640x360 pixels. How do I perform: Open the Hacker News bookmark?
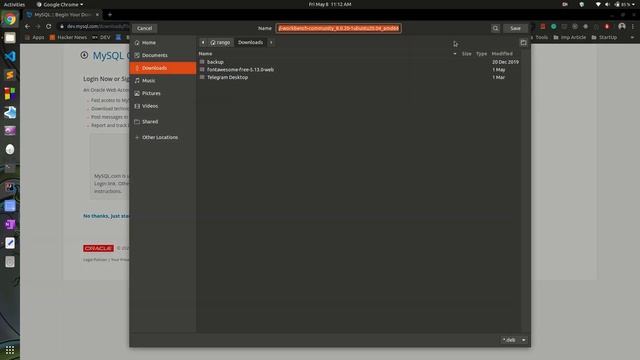69,37
